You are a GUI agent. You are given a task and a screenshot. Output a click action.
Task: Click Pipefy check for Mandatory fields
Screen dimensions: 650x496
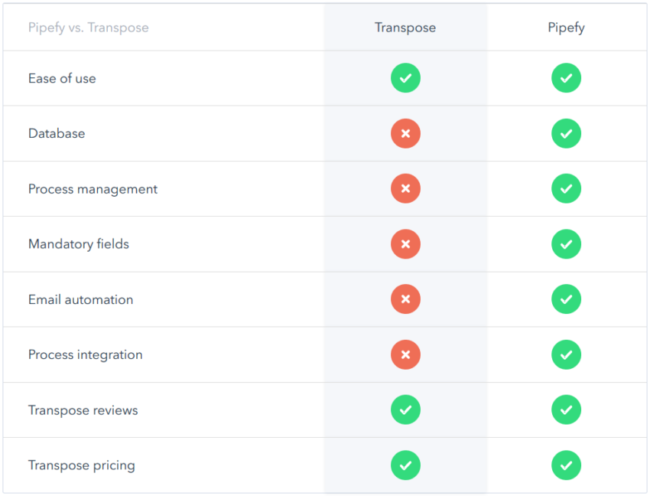[x=566, y=244]
